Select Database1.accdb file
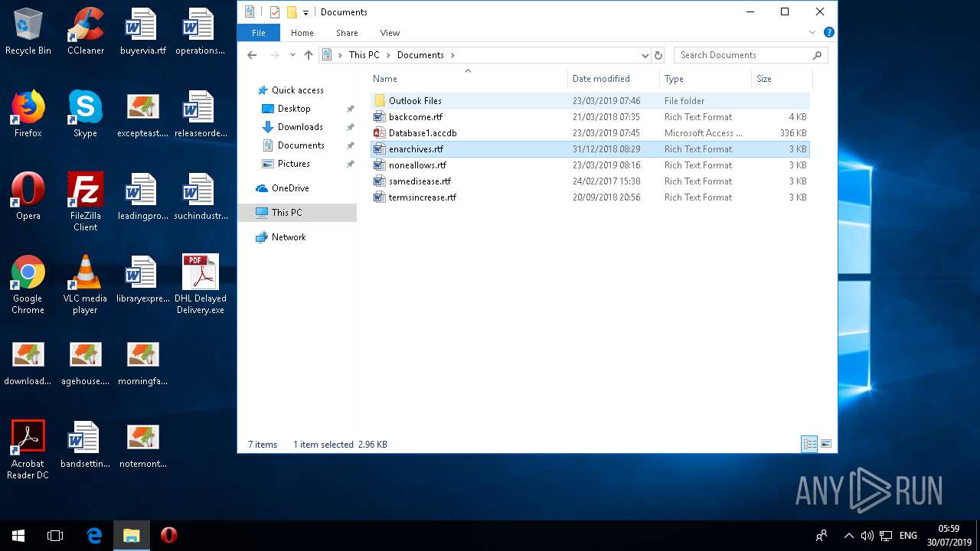 pyautogui.click(x=590, y=133)
